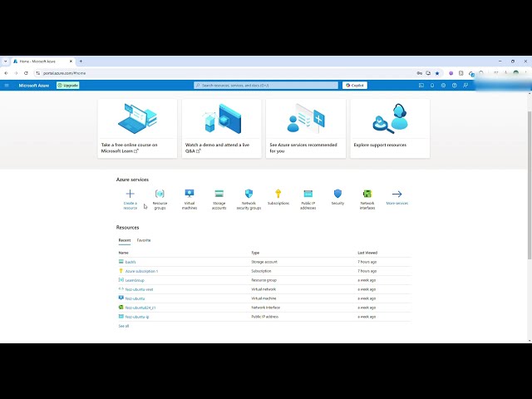The height and width of the screenshot is (399, 532).
Task: Click the subscription row key icon
Action: click(x=121, y=271)
